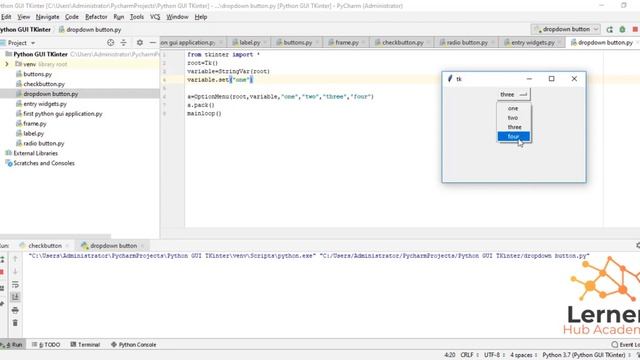Click the red Stop icon in Run panel

[x=2, y=272]
